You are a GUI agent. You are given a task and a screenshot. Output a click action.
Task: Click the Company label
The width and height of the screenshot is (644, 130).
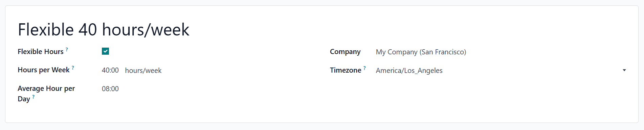(345, 52)
